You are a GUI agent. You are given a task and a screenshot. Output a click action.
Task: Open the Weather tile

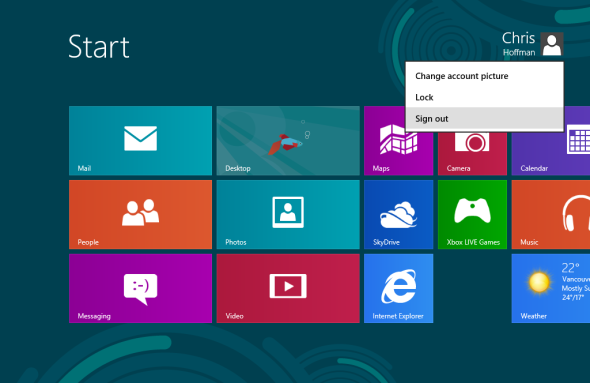click(x=550, y=288)
